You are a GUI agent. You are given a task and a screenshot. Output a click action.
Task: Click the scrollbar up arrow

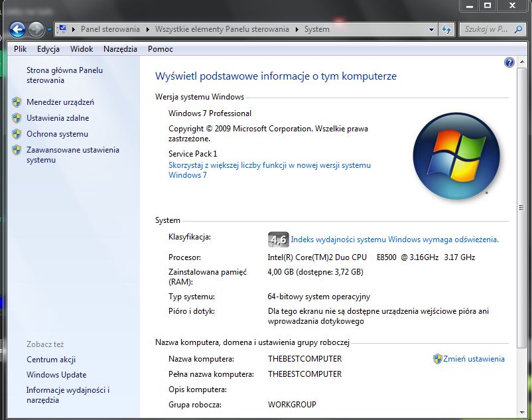(x=522, y=62)
